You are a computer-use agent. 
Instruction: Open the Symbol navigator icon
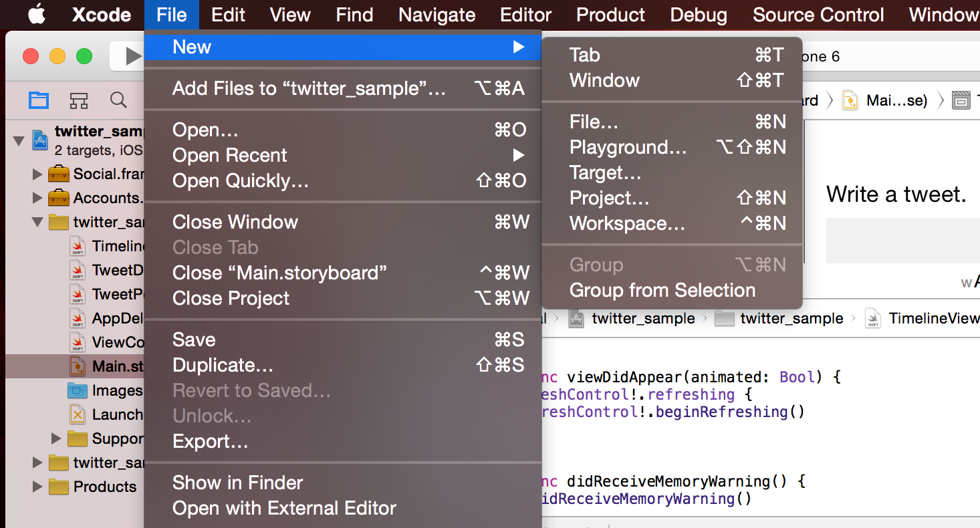[78, 100]
